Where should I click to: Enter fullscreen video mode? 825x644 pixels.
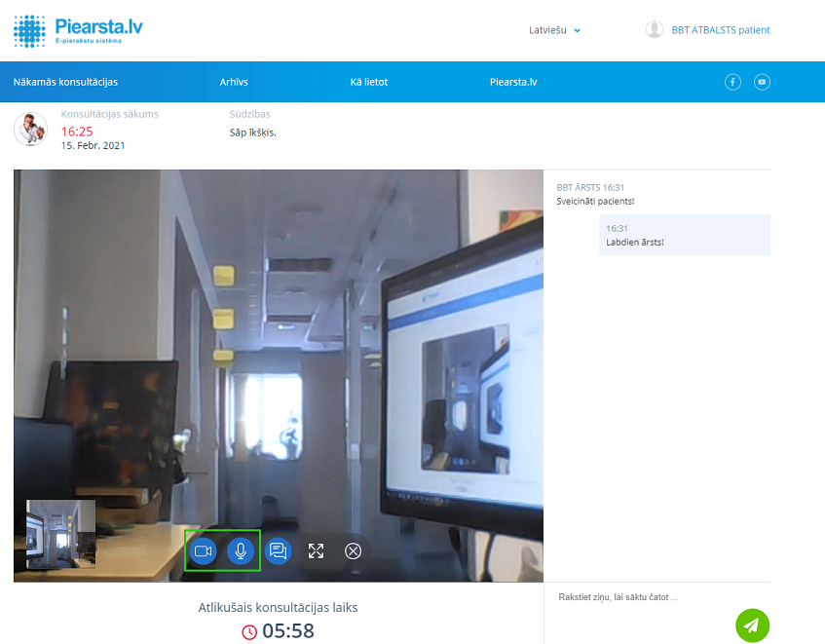(x=316, y=551)
